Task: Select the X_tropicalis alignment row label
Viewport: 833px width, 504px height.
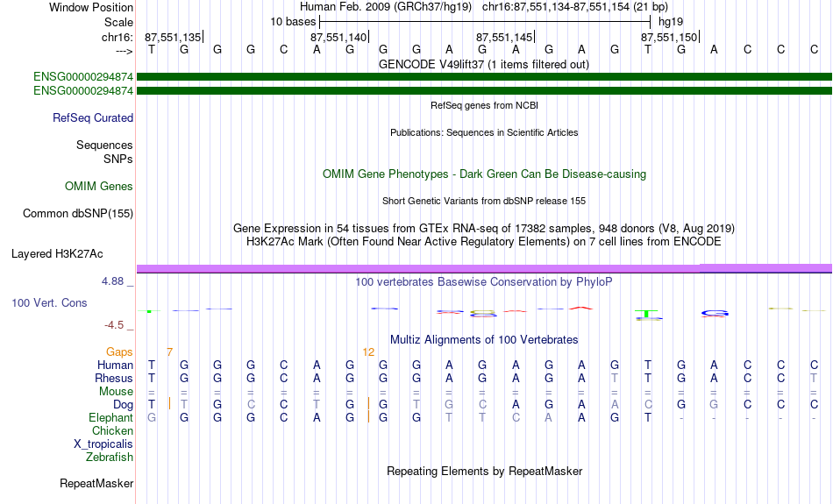Action: click(x=103, y=444)
